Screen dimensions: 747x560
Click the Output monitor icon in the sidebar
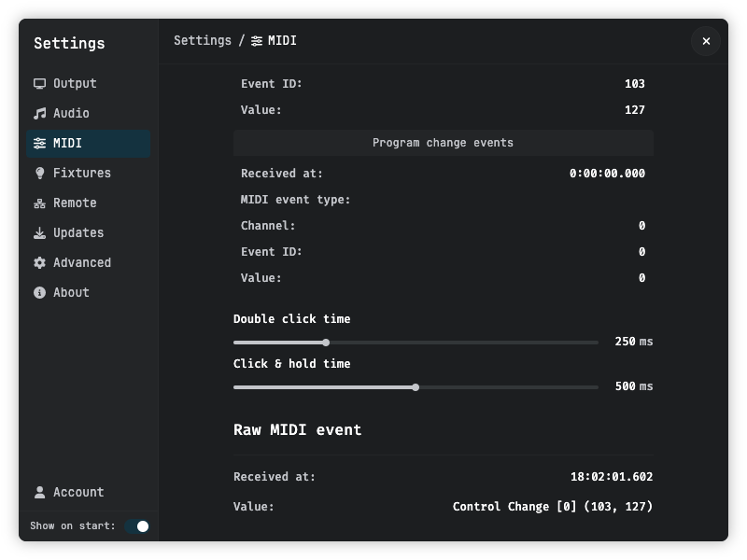pyautogui.click(x=39, y=84)
